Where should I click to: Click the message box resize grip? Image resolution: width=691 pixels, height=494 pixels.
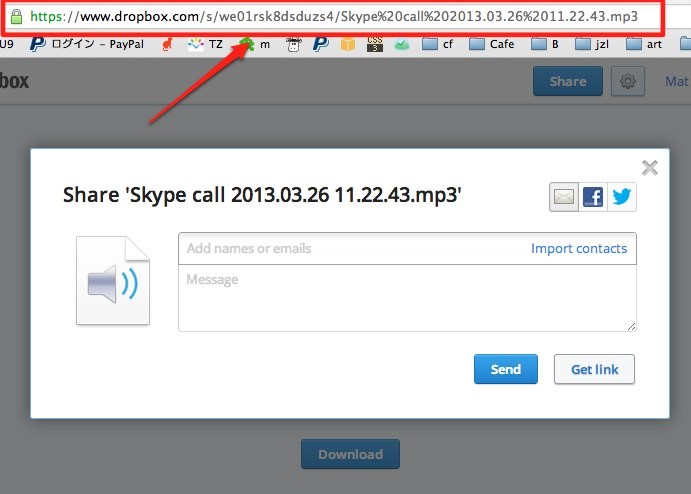631,326
